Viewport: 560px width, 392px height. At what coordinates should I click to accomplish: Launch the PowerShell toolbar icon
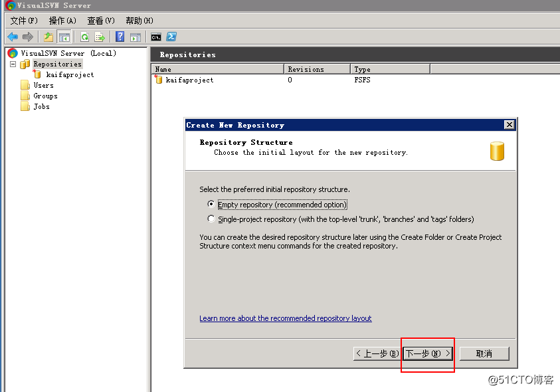pyautogui.click(x=171, y=37)
